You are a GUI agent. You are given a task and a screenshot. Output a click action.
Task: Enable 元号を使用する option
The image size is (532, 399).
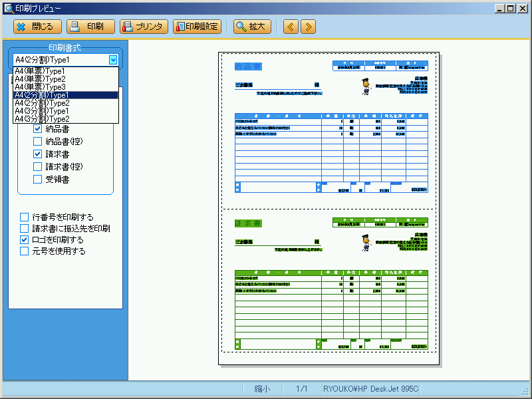tap(24, 251)
